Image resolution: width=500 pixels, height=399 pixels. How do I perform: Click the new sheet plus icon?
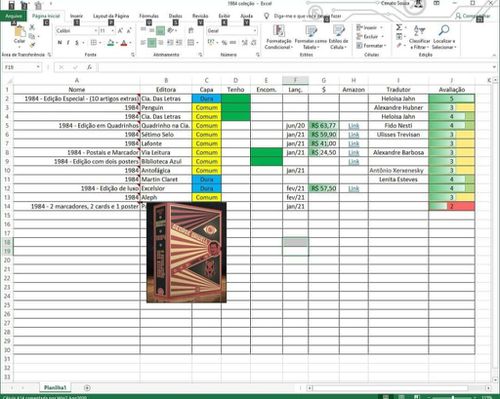click(x=87, y=388)
